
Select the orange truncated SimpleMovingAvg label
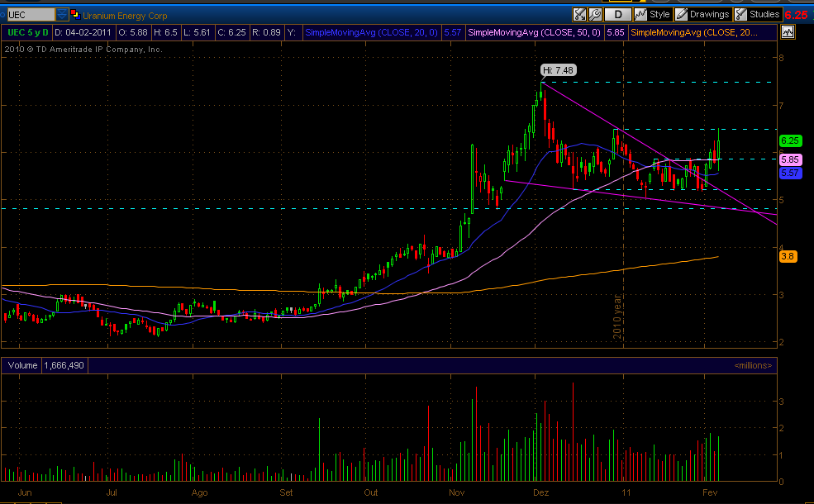coord(693,32)
